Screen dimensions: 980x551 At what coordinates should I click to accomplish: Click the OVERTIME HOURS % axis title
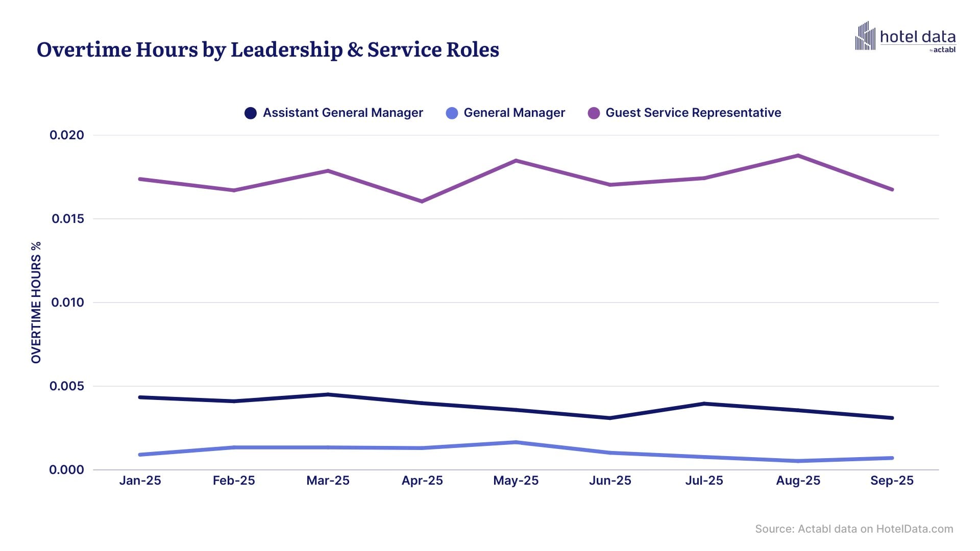click(36, 303)
